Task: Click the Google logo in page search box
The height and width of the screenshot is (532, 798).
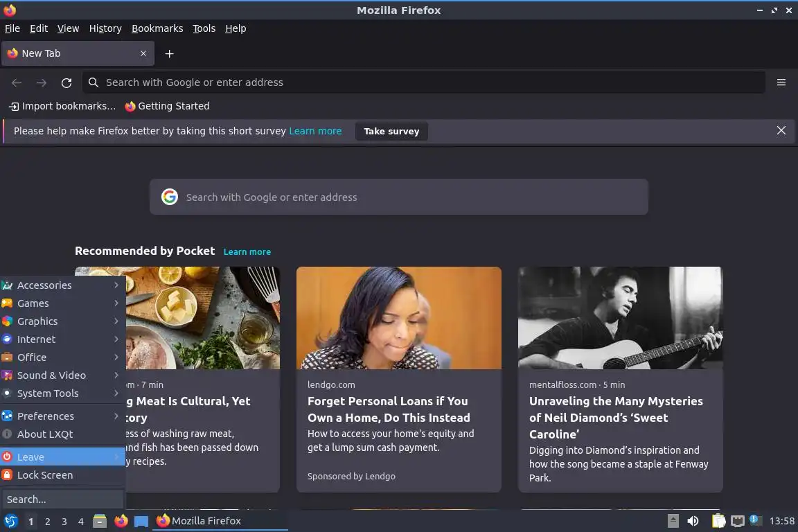Action: (x=170, y=197)
